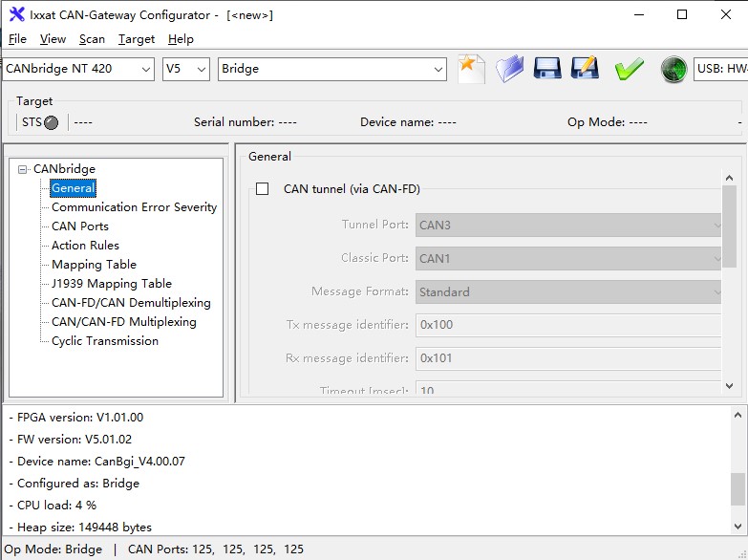Viewport: 748px width, 560px height.
Task: Maximize the Configurator window
Action: click(x=682, y=14)
